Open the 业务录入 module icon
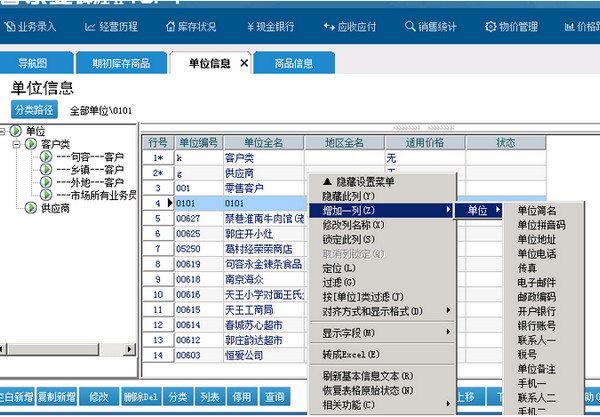The width and height of the screenshot is (600, 417). click(11, 27)
